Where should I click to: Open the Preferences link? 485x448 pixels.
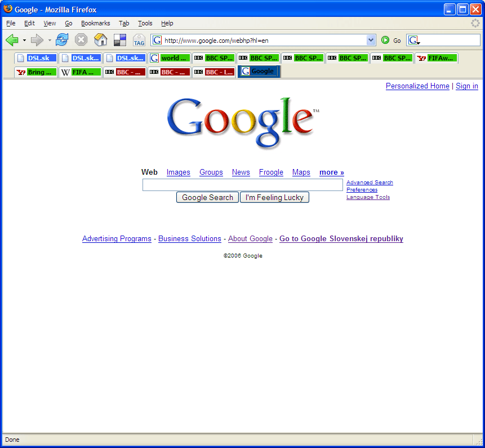[x=362, y=190]
